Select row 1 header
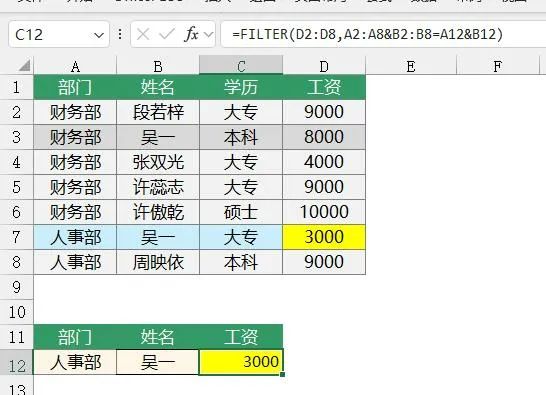Screen dimensions: 546x395 16,87
